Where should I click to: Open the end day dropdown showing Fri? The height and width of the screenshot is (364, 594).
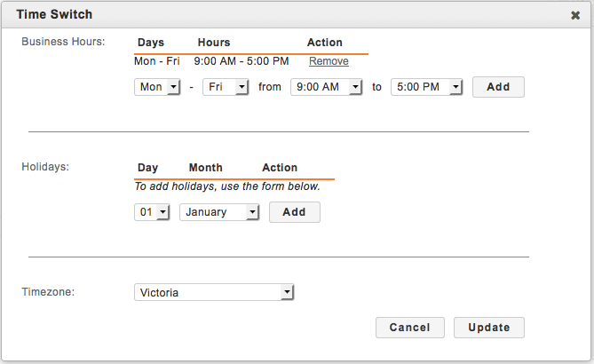(224, 87)
